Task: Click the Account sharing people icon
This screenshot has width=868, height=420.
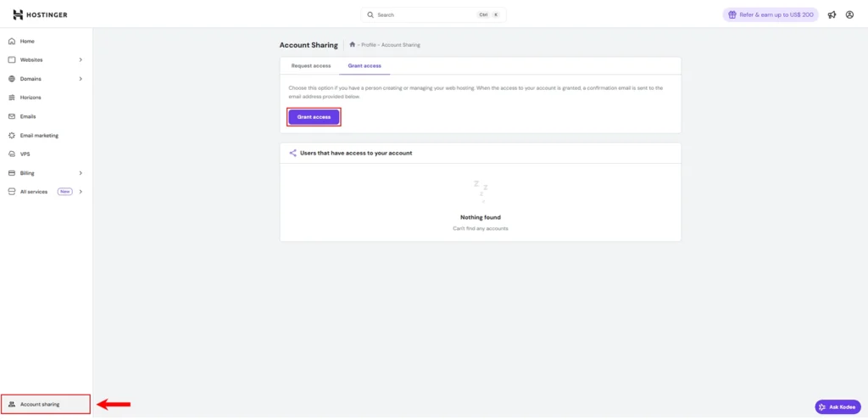Action: point(12,405)
